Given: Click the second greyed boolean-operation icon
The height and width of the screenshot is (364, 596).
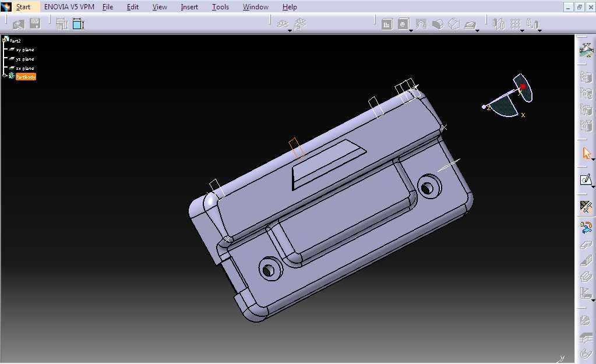Looking at the screenshot, I should point(586,93).
